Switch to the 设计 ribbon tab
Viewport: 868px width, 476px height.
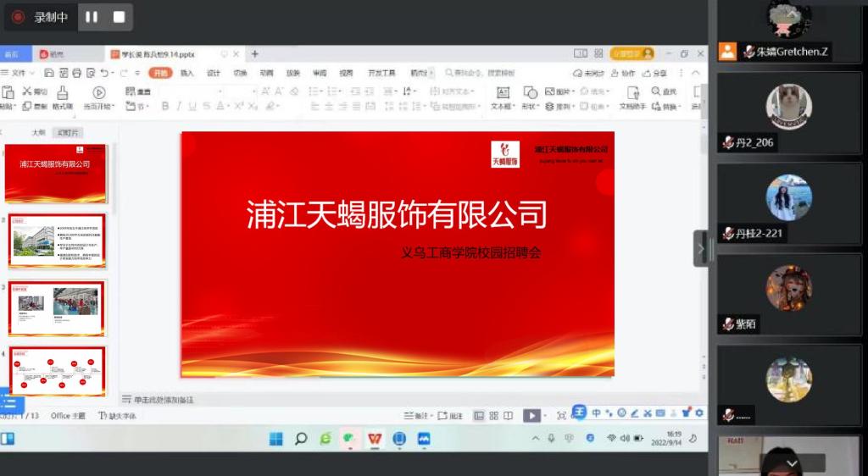click(214, 74)
